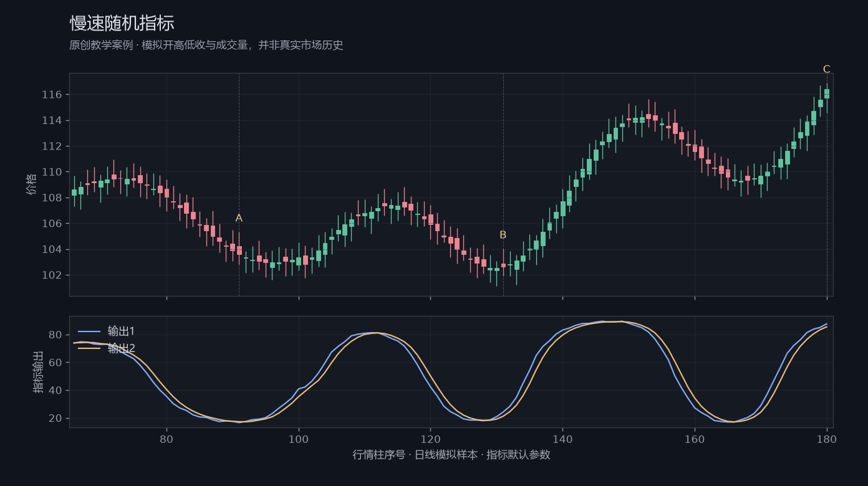Click price tick label 108
The image size is (868, 486).
click(52, 198)
